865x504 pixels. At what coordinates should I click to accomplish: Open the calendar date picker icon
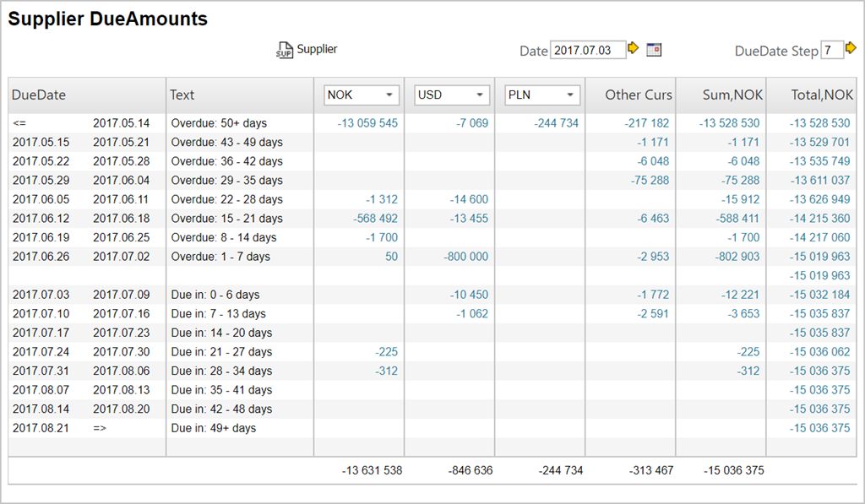654,50
